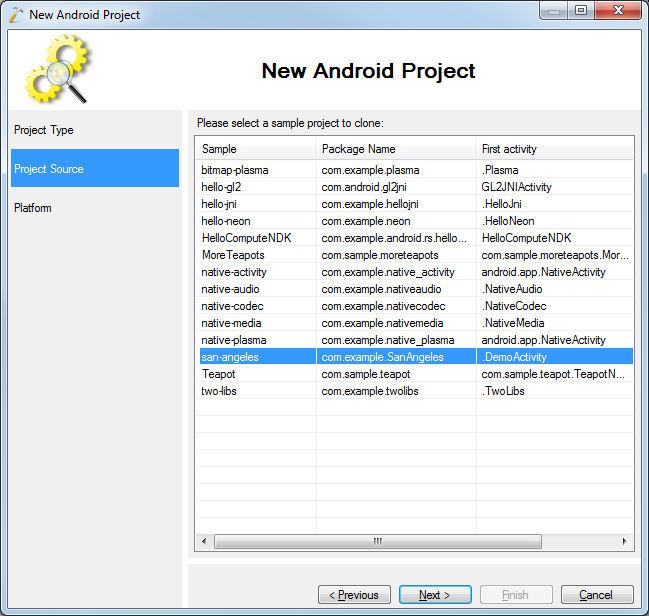Click com.sample.moreteapots.Mor... activity cell
Viewport: 649px width, 616px height.
click(555, 255)
